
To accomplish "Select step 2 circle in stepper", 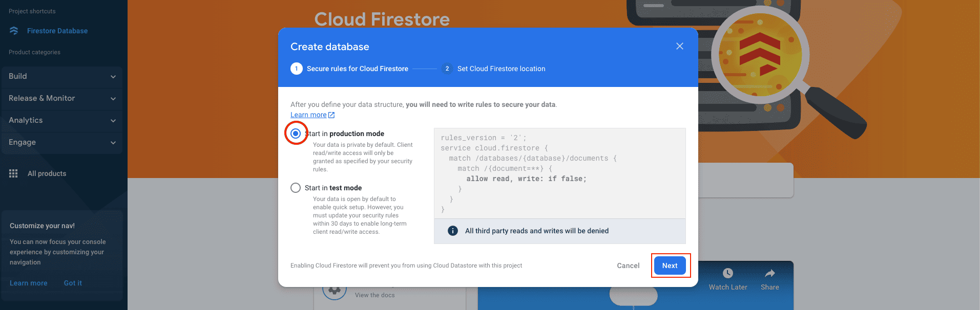I will click(447, 69).
